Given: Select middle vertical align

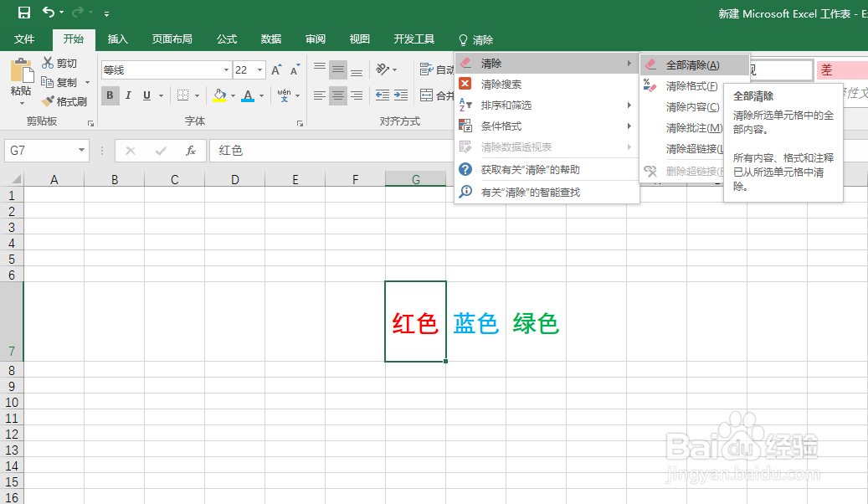Looking at the screenshot, I should tap(337, 69).
